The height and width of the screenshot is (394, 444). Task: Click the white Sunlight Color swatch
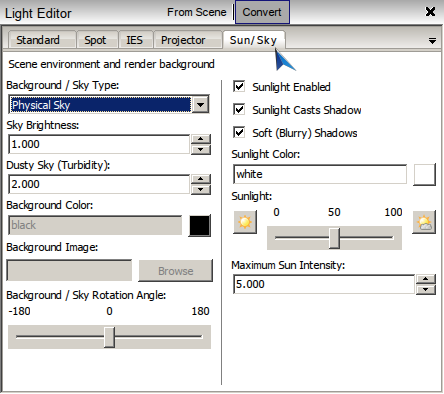424,174
